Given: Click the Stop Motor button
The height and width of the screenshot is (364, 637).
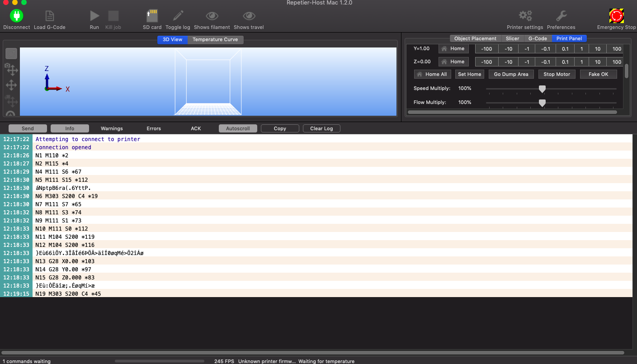Looking at the screenshot, I should 557,74.
